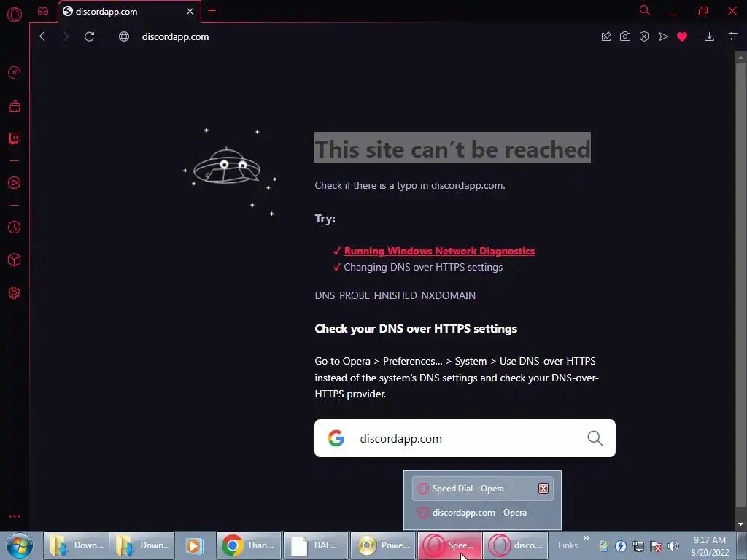Click the volume speaker tray icon

pyautogui.click(x=673, y=546)
